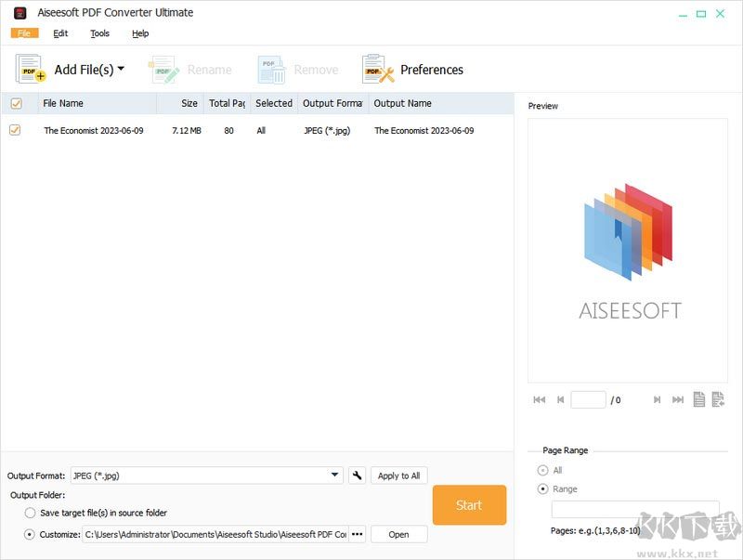Select the Save target file(s) in source folder option
This screenshot has width=743, height=560.
point(29,513)
